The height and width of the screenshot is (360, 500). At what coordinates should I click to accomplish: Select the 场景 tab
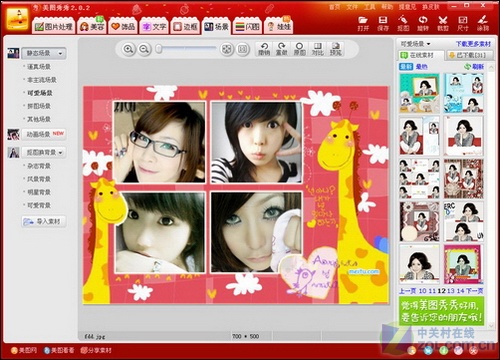pyautogui.click(x=216, y=27)
